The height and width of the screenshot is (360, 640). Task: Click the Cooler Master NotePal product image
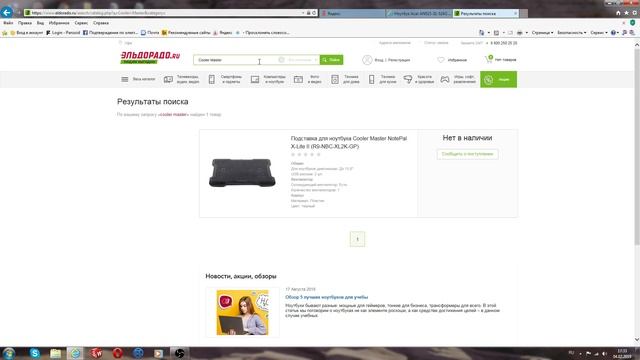(242, 173)
